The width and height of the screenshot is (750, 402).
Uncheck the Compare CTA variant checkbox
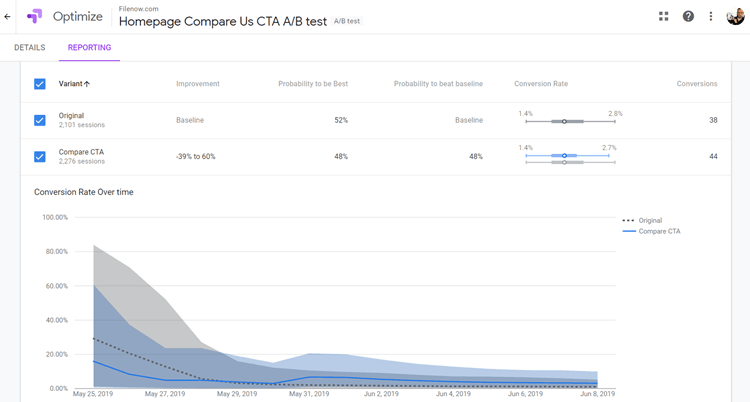click(40, 156)
